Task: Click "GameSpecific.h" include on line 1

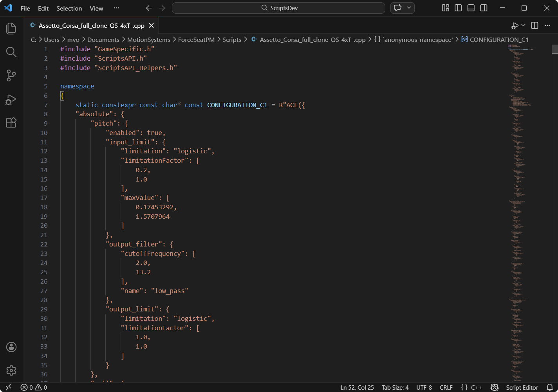Action: point(125,49)
